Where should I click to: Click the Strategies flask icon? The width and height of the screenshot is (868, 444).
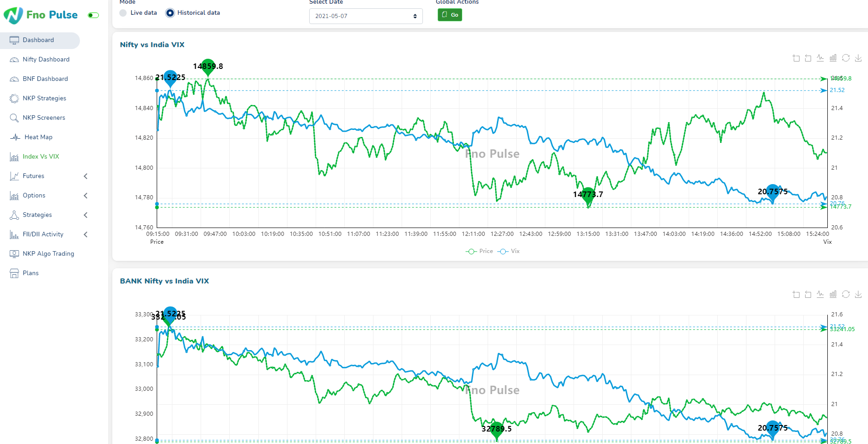(14, 215)
